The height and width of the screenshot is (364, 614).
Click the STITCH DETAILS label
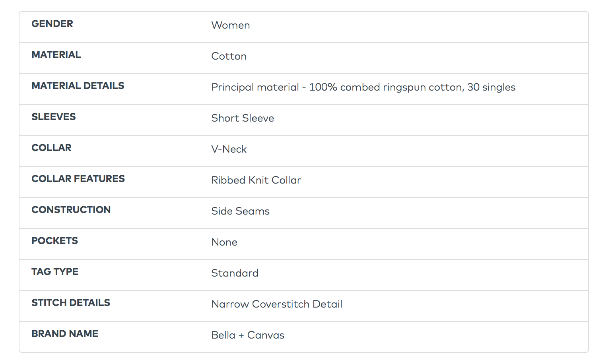(71, 303)
